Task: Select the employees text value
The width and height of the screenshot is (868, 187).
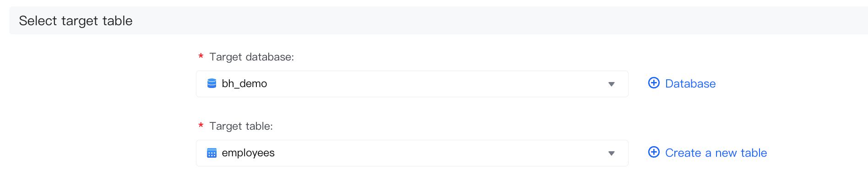Action: tap(248, 153)
